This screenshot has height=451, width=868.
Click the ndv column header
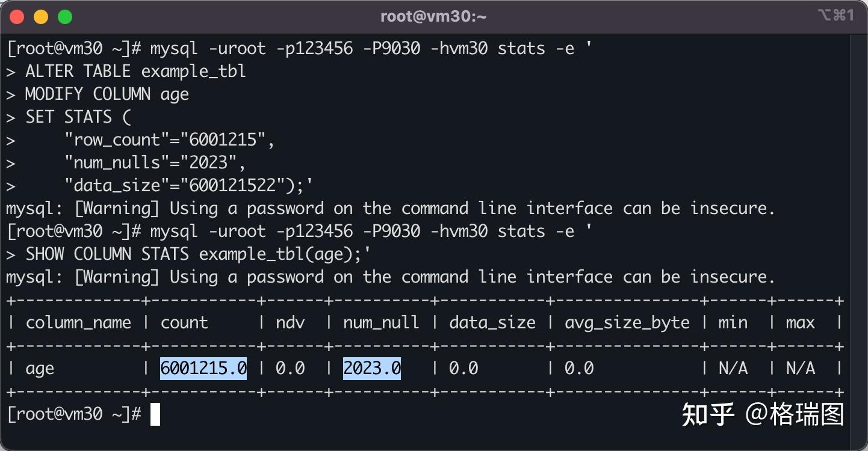coord(290,323)
